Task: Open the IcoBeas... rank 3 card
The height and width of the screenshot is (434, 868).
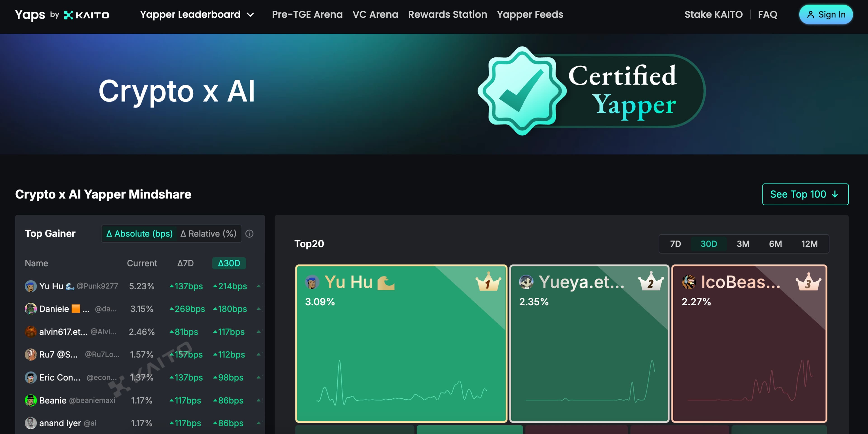Action: (749, 343)
